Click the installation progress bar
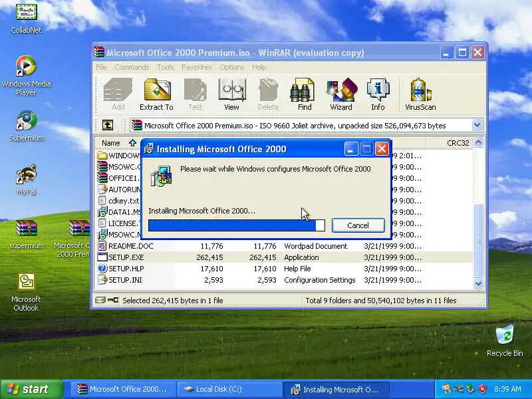This screenshot has height=399, width=532. pos(237,225)
